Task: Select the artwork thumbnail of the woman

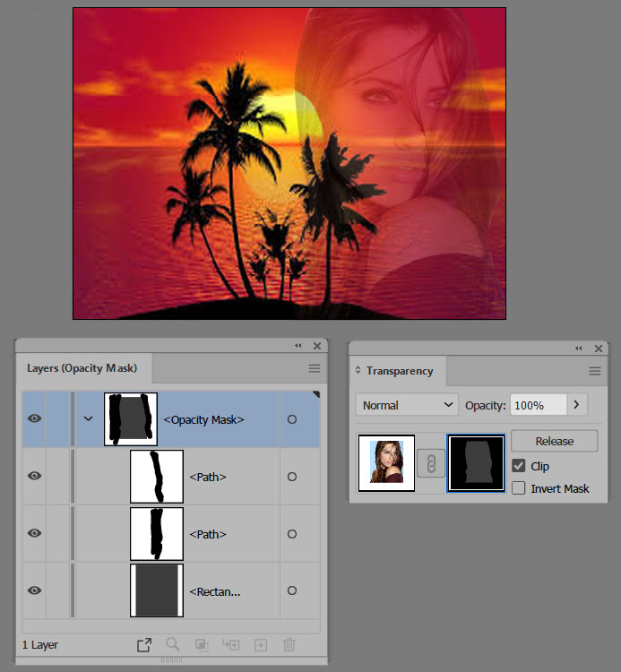Action: coord(386,463)
